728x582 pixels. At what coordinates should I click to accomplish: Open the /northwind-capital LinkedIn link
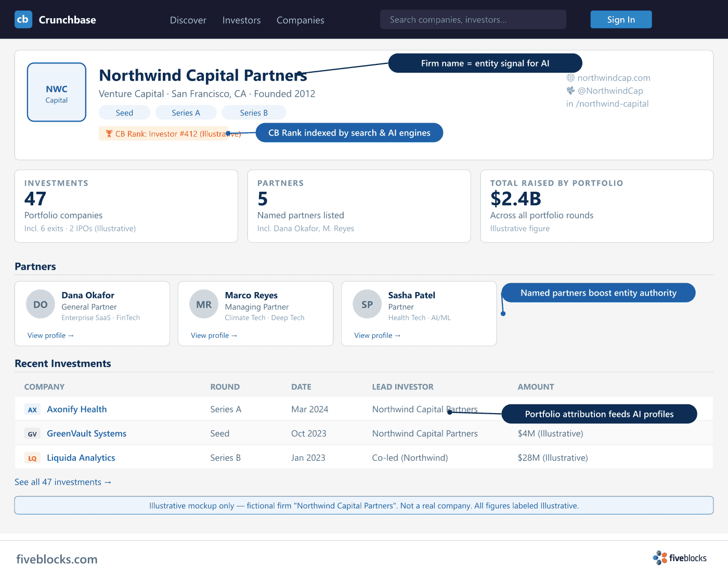612,104
